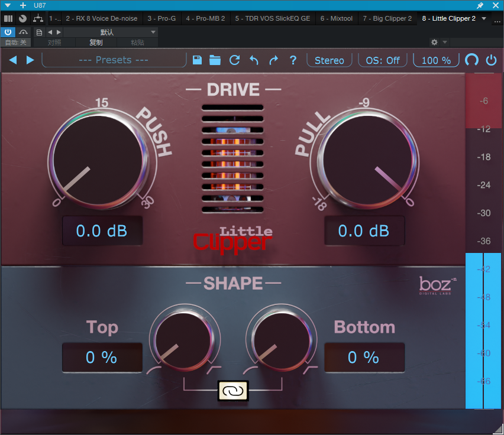Viewport: 504px width, 435px height.
Task: Click the Little Clipper logo
Action: coord(233,240)
